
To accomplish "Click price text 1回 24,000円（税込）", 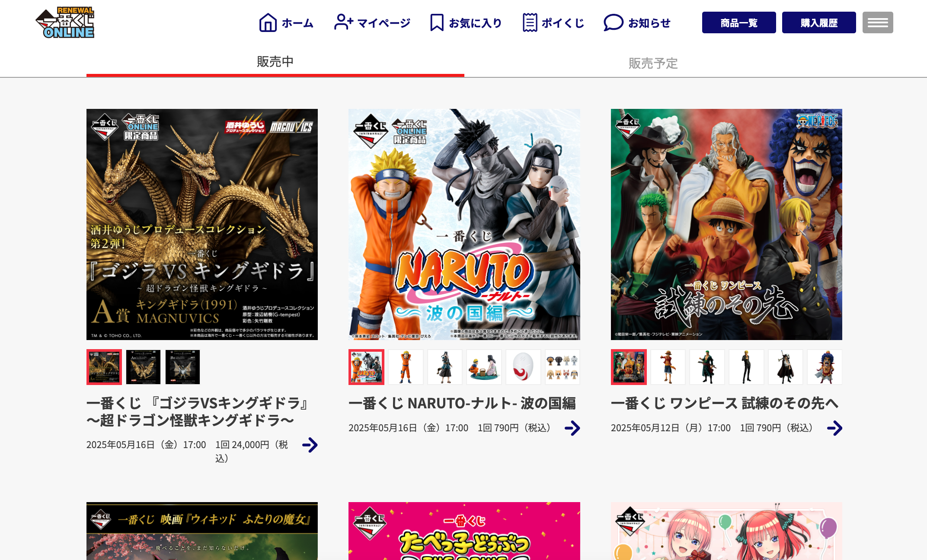I will (x=252, y=451).
